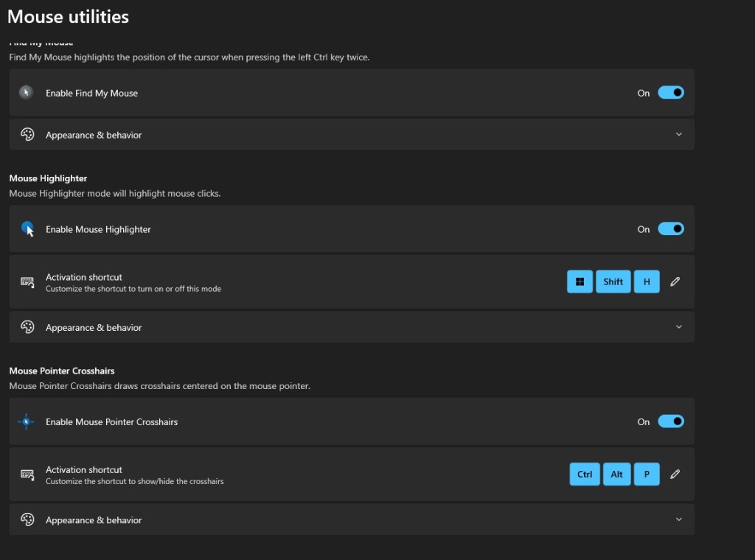Image resolution: width=755 pixels, height=560 pixels.
Task: Click the palette icon in the Mouse Pointer Crosshairs section
Action: click(x=27, y=520)
